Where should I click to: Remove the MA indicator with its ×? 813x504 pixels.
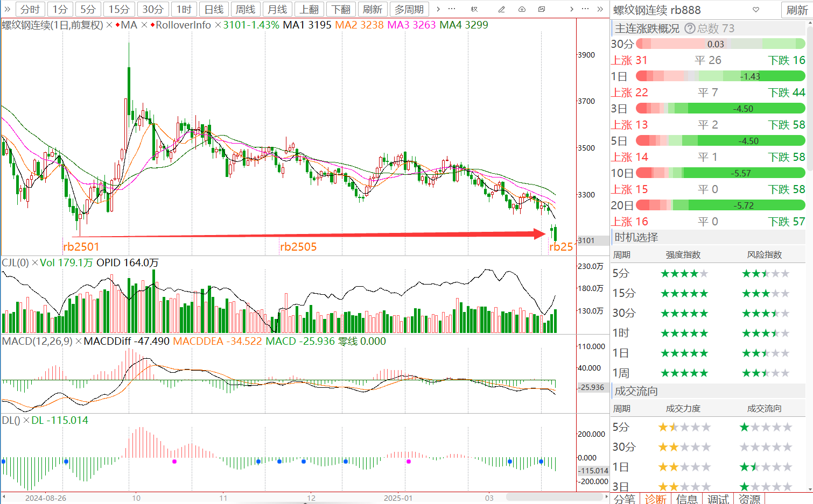[144, 25]
